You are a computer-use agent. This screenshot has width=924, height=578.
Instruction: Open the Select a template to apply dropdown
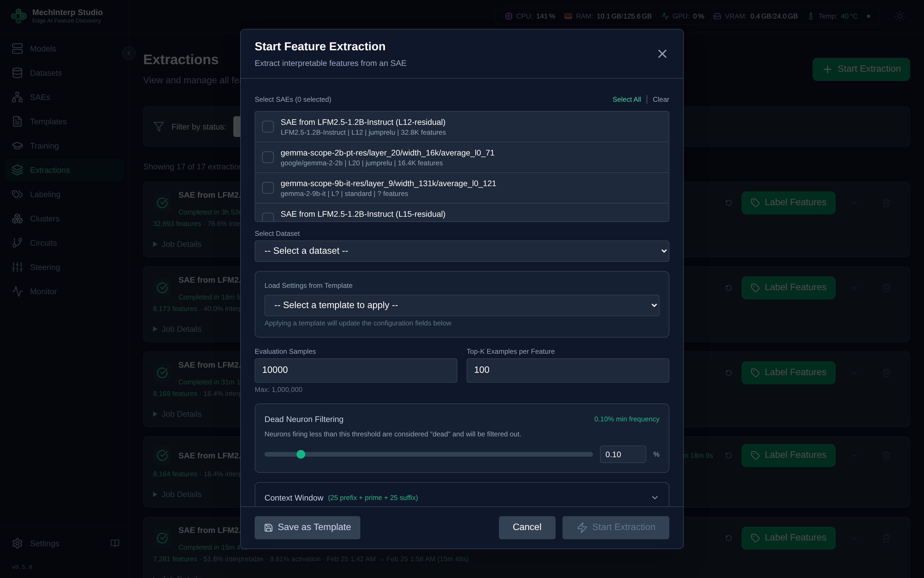coord(462,305)
